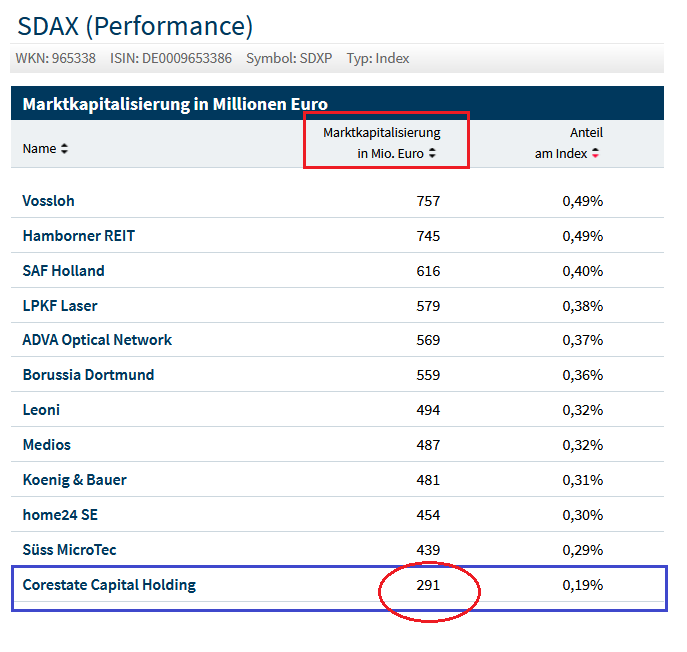Click the Name column header
The image size is (687, 652).
39,149
